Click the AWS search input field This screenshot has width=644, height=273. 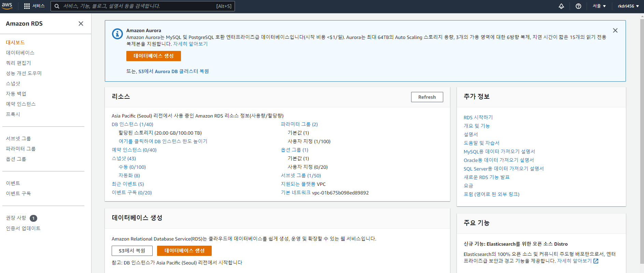tap(143, 6)
